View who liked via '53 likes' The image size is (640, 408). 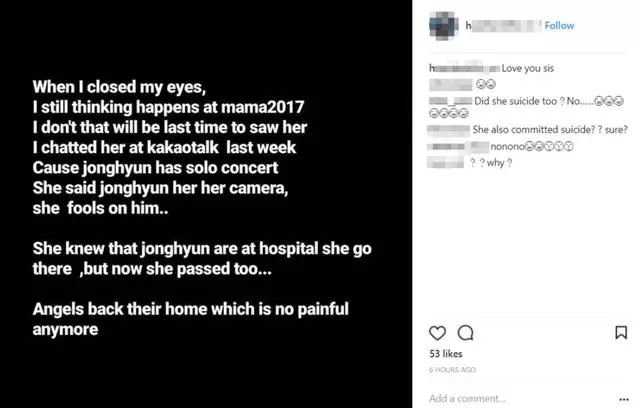point(446,354)
